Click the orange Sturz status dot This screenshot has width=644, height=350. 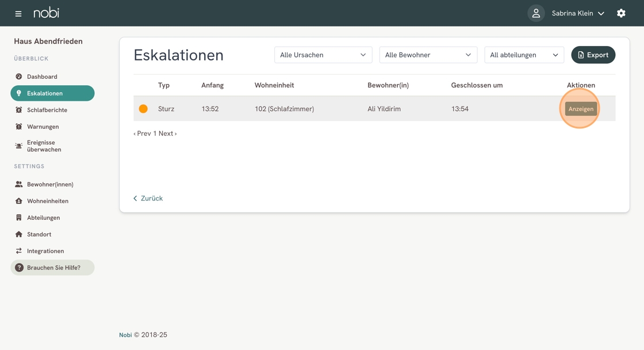[x=143, y=109]
